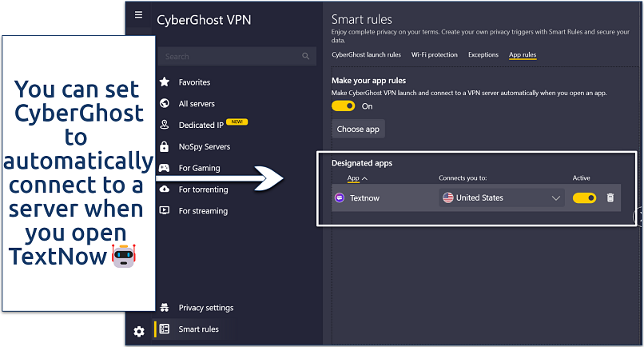
Task: Open the United States server dropdown
Action: click(502, 197)
